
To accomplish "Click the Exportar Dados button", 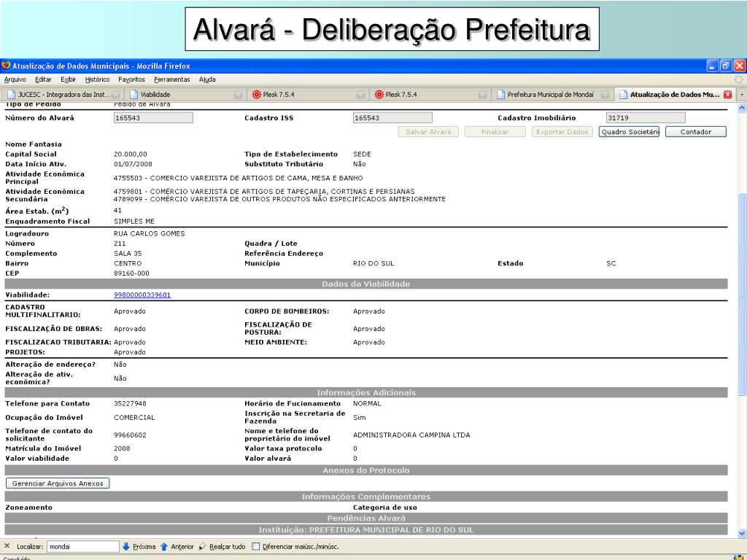I will tap(562, 132).
